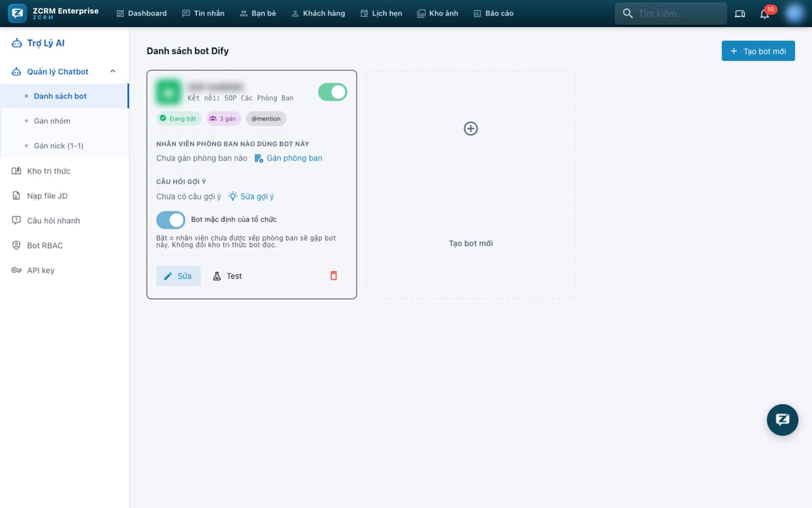Delete the bot using red trash icon
Viewport: 812px width, 508px height.
[333, 276]
